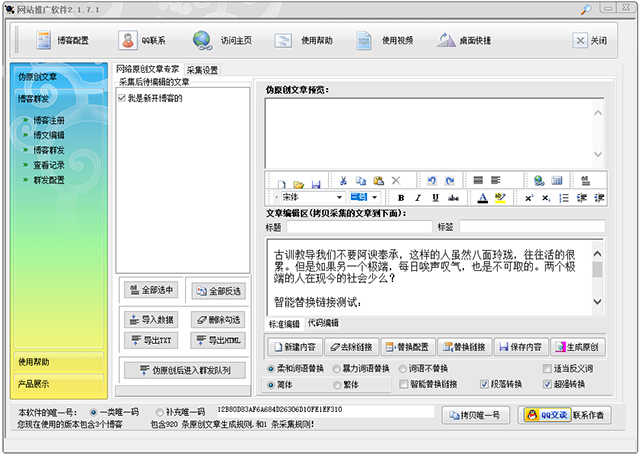Click the delete X icon in editor toolbar
The width and height of the screenshot is (640, 456).
pyautogui.click(x=396, y=180)
